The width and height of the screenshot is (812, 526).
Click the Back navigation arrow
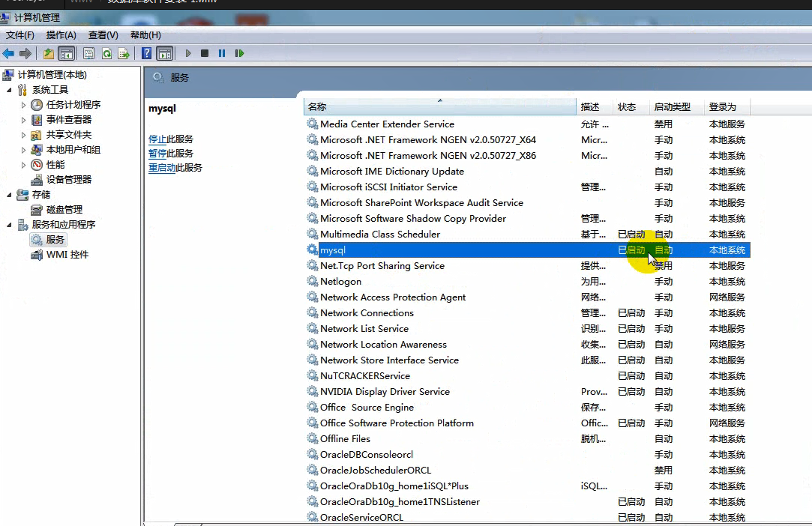7,52
